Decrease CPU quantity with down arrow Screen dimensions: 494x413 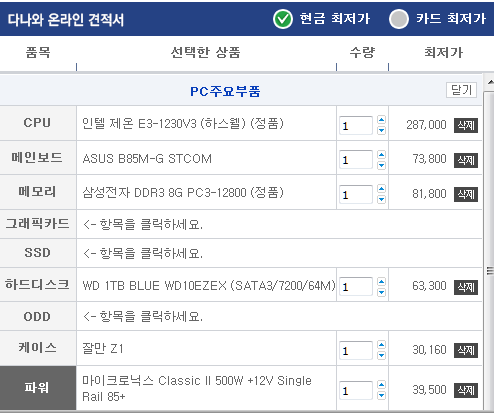pyautogui.click(x=381, y=130)
